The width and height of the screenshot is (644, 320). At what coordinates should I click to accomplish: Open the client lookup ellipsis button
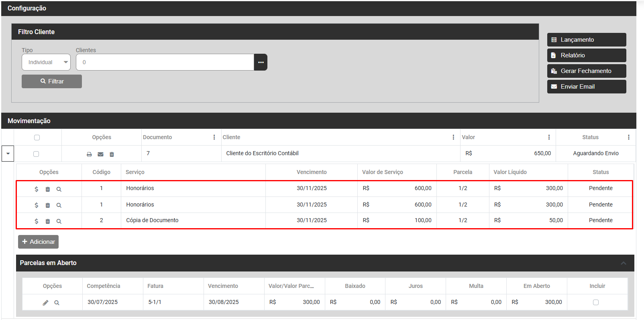click(261, 62)
